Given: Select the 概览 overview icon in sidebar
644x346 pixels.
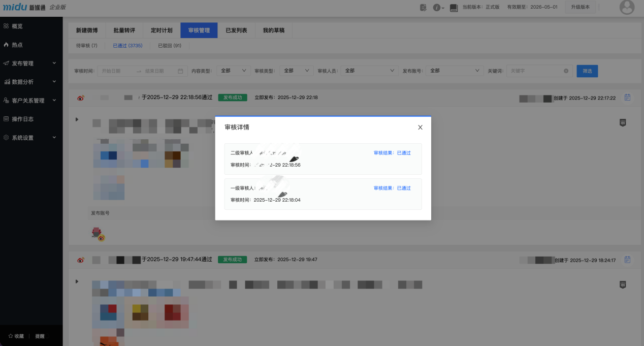Looking at the screenshot, I should (16, 26).
